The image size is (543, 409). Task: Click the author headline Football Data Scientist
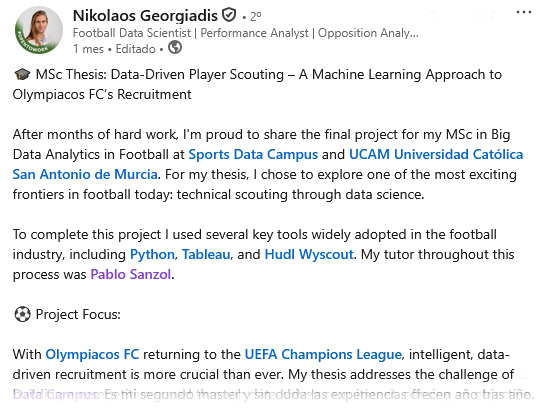tap(246, 33)
